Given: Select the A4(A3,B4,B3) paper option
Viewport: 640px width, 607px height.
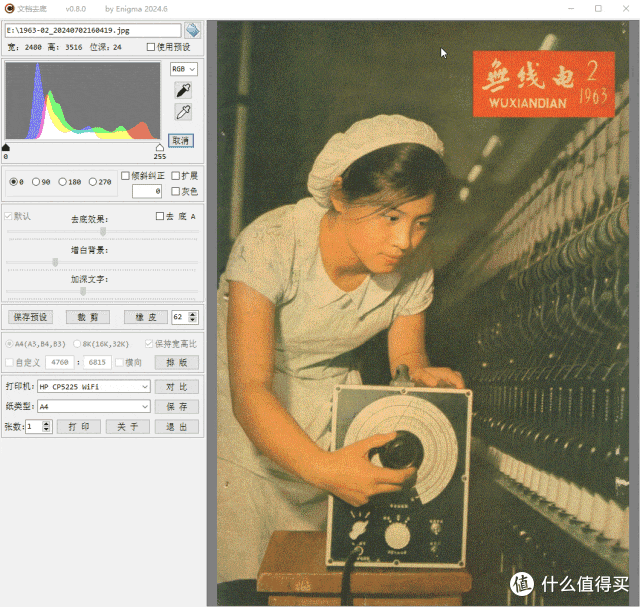Looking at the screenshot, I should [x=9, y=344].
